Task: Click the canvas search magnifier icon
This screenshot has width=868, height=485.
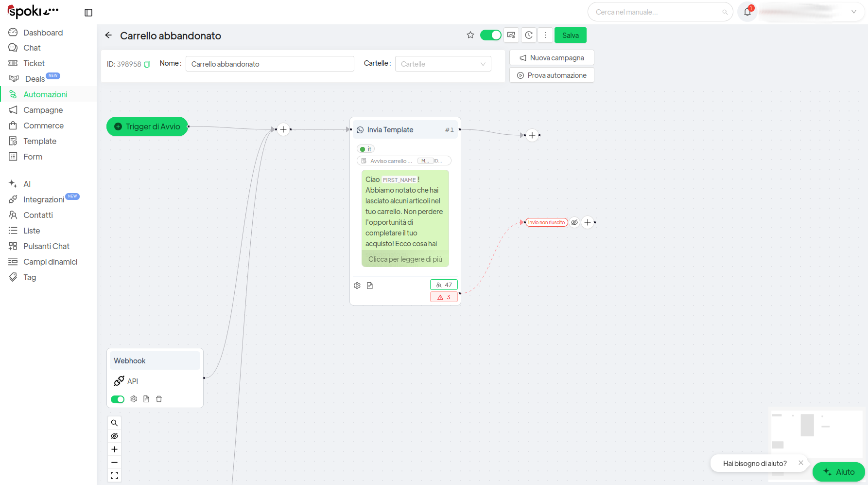Action: (115, 423)
